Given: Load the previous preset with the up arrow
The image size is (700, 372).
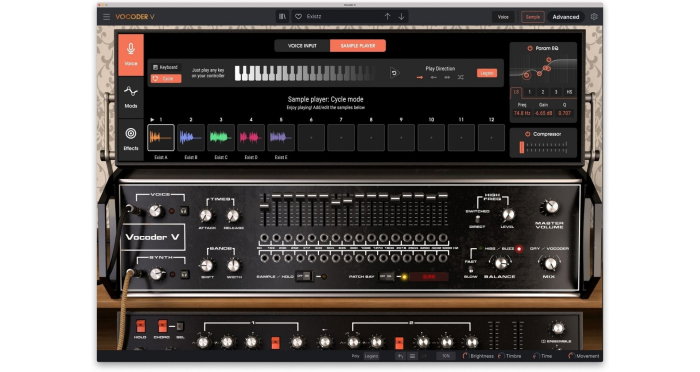Looking at the screenshot, I should click(388, 17).
